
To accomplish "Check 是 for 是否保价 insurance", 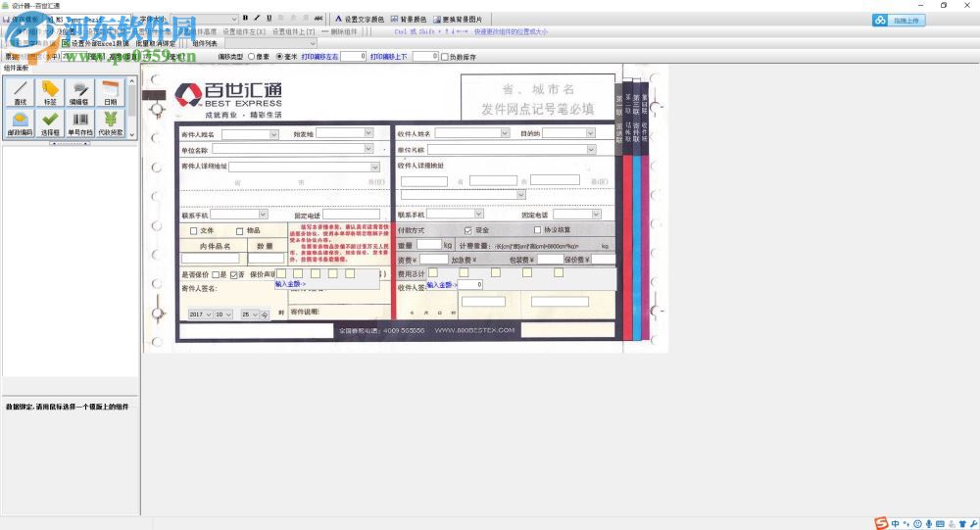I will click(x=216, y=274).
